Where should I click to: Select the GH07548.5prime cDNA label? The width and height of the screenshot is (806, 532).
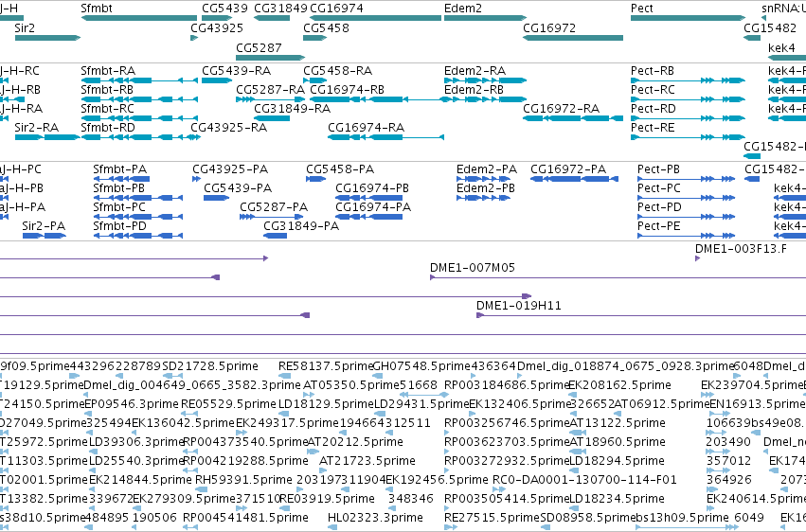pos(421,366)
